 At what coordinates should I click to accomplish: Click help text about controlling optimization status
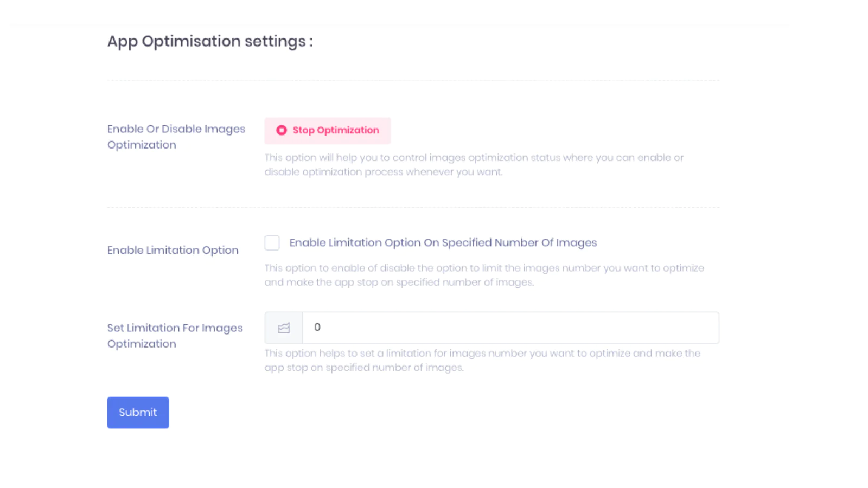473,165
